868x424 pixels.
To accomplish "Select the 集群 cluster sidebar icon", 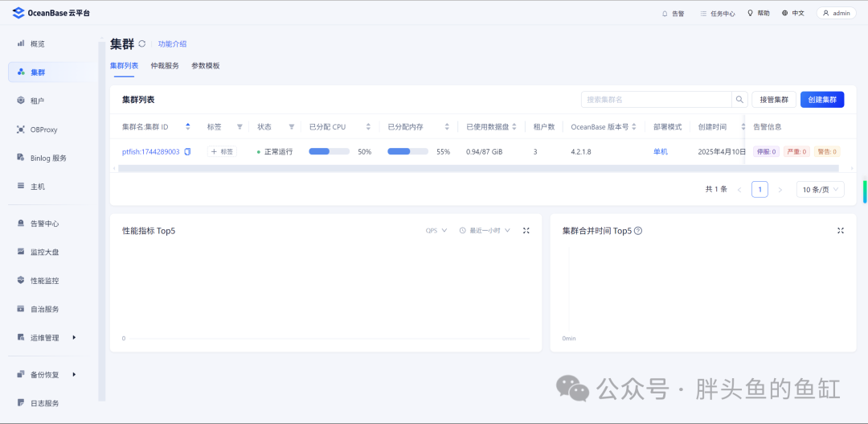I will tap(21, 72).
